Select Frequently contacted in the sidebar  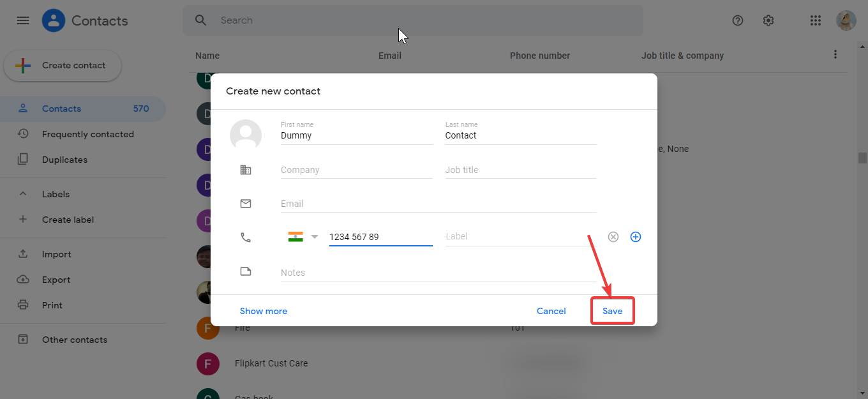88,134
